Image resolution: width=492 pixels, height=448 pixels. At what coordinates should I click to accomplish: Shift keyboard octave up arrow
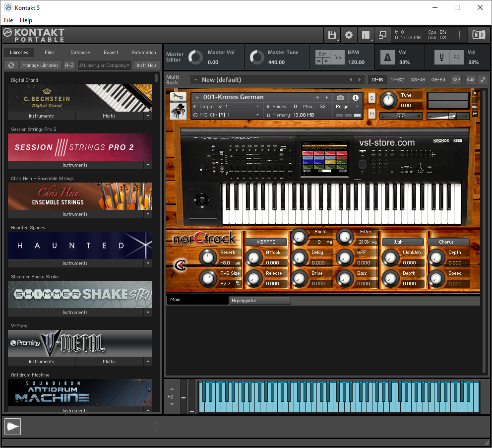coord(172,389)
